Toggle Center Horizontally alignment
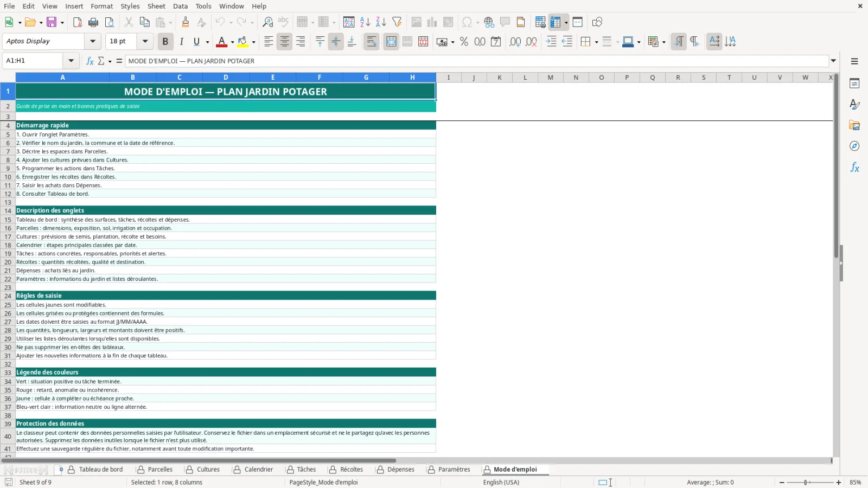 tap(284, 42)
